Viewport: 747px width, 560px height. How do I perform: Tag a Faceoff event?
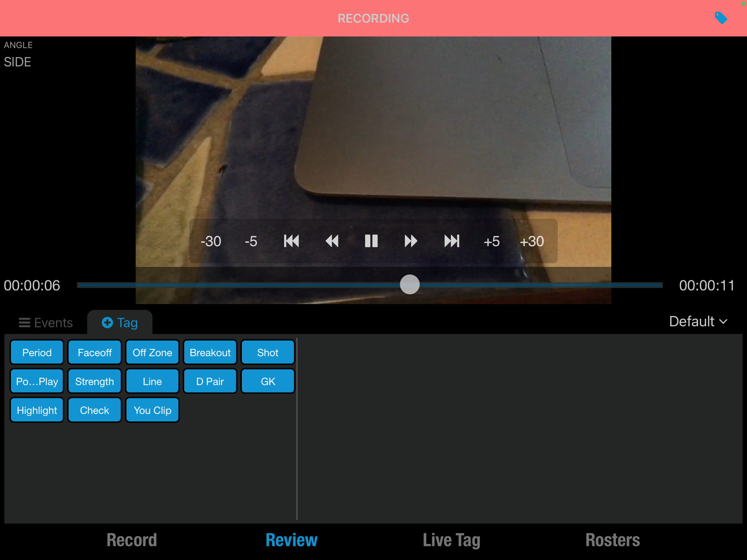[x=94, y=352]
